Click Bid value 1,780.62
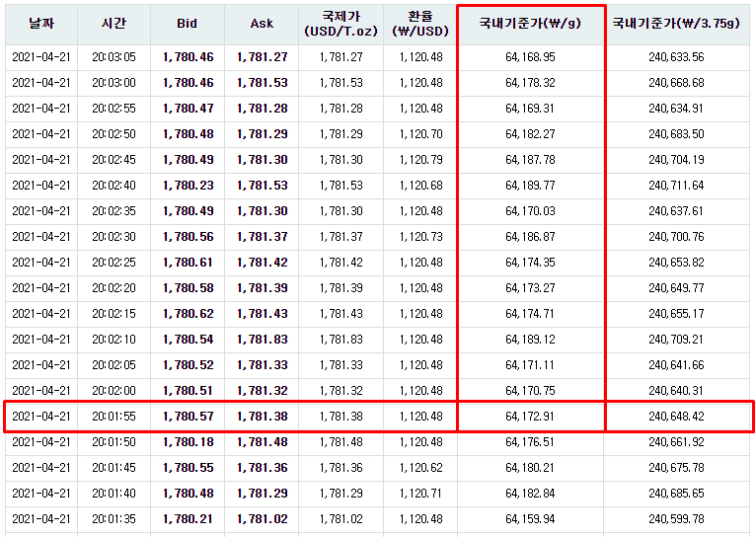The width and height of the screenshot is (756, 537). 189,314
